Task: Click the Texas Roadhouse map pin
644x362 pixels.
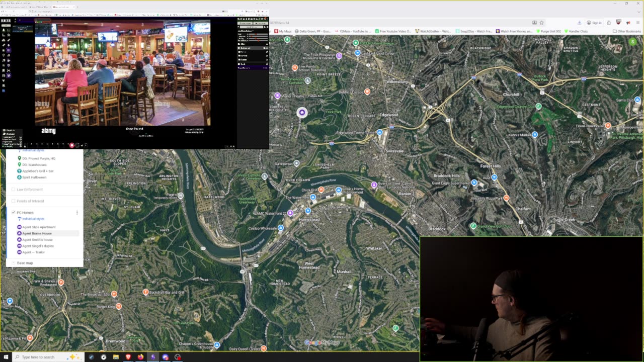Action: coord(608,126)
